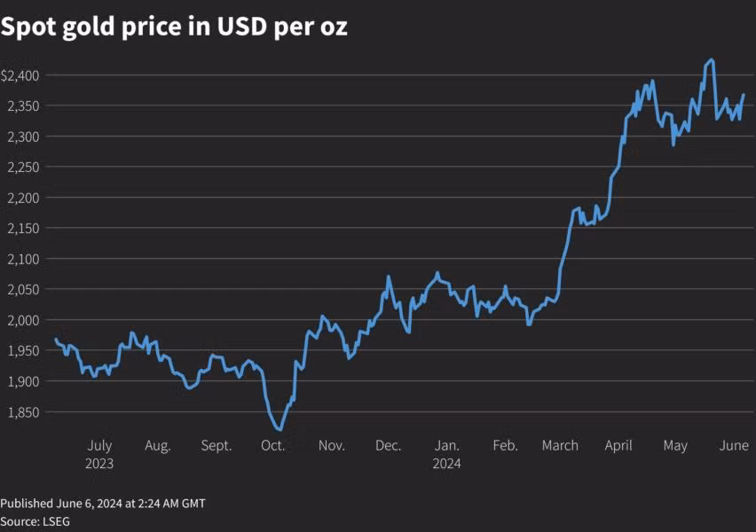Click the 2,000 y-axis label
Image resolution: width=756 pixels, height=532 pixels.
pos(24,320)
